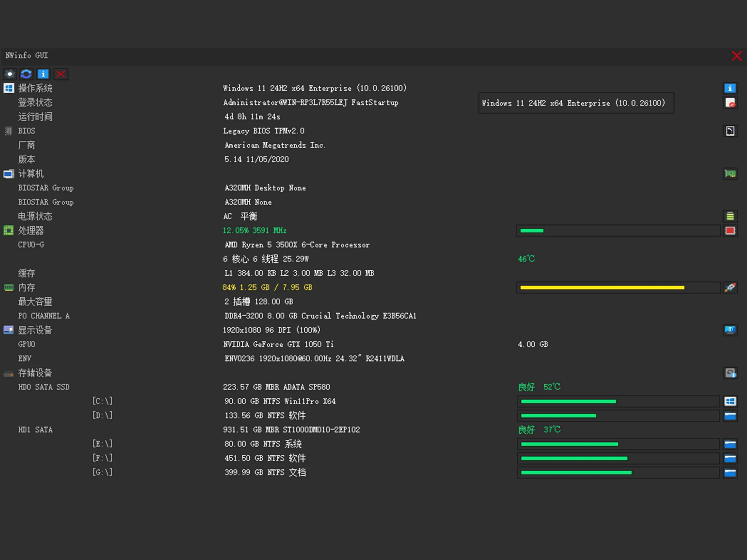Click the disk SMART icon beside 存储设备
Screen dimensions: 747x560
click(730, 373)
